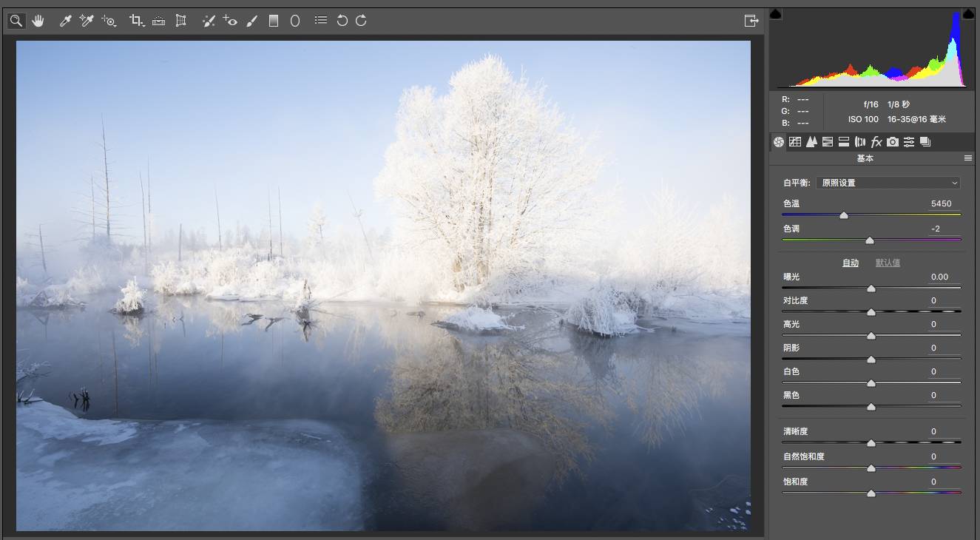Screen dimensions: 980x540
Task: Choose the Spot Removal brush
Action: pos(209,21)
